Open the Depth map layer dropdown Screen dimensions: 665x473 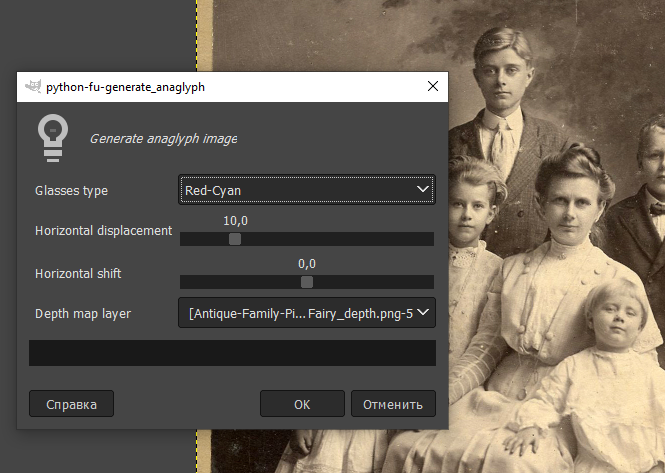click(307, 313)
